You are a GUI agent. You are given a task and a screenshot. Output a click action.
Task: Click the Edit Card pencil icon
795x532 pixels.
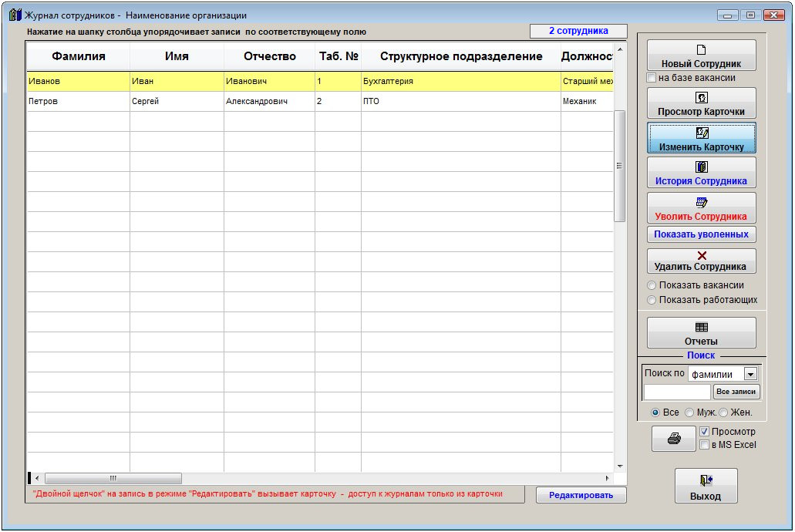click(x=702, y=133)
